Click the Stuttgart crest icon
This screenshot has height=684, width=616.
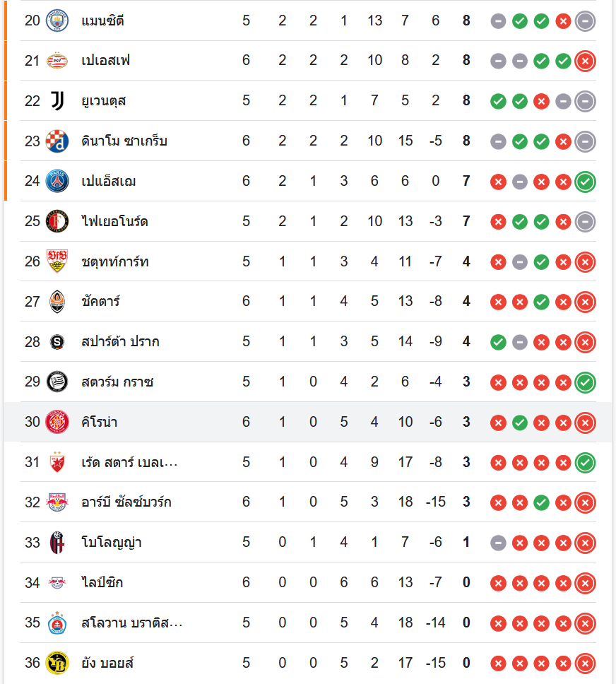coord(57,261)
